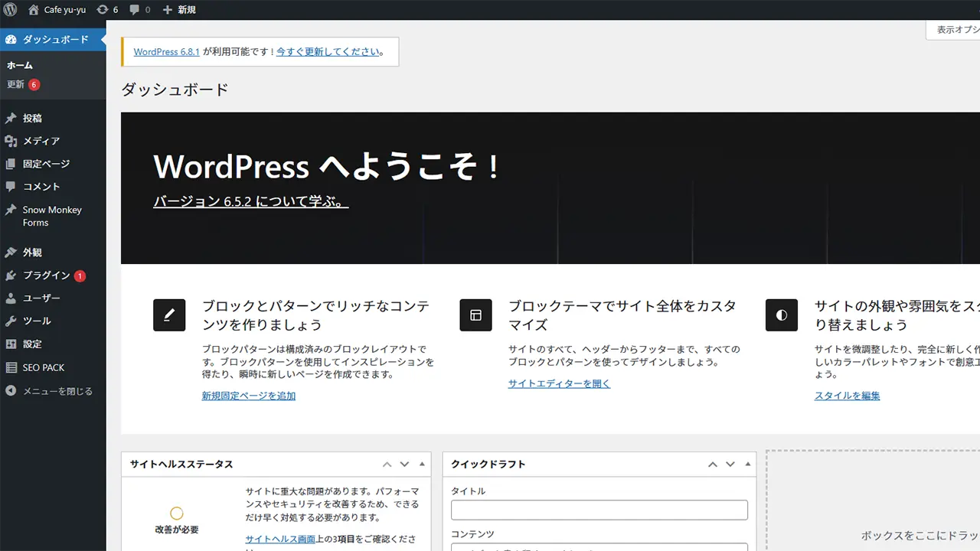Screen dimensions: 980x551
Task: Click the サイトエディターを開く link
Action: pos(560,383)
